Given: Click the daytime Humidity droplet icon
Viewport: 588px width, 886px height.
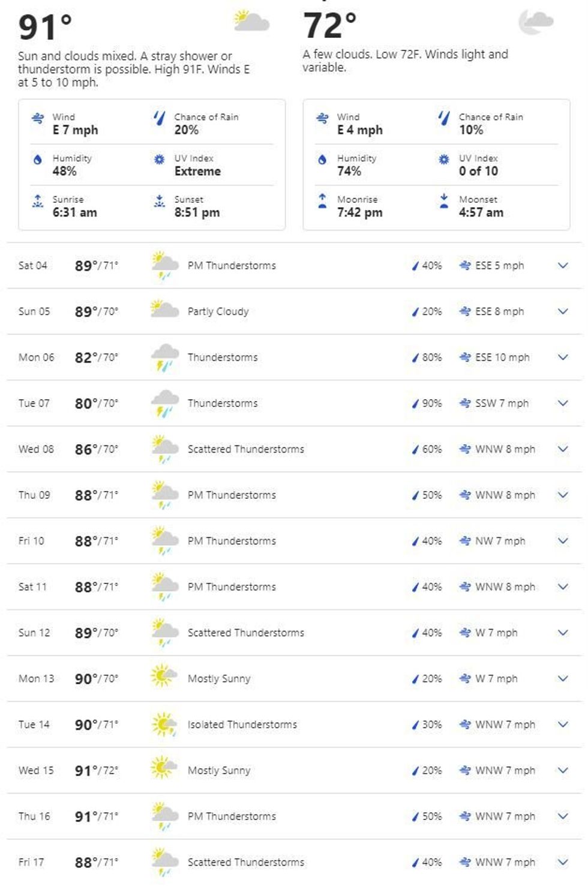Looking at the screenshot, I should pyautogui.click(x=38, y=160).
